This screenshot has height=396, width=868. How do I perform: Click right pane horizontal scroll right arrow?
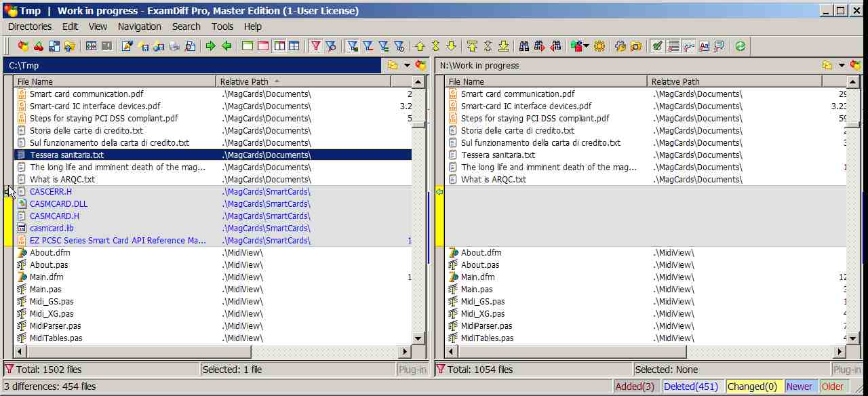pos(840,351)
